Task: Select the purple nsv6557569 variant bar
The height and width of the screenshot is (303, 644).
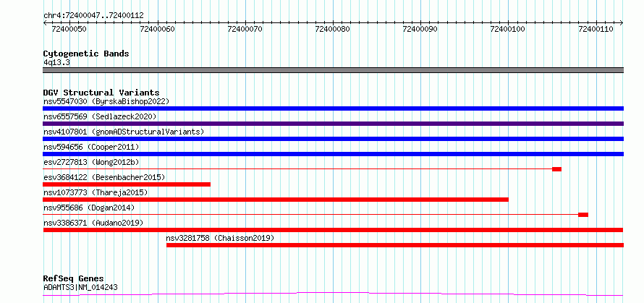Action: (333, 124)
